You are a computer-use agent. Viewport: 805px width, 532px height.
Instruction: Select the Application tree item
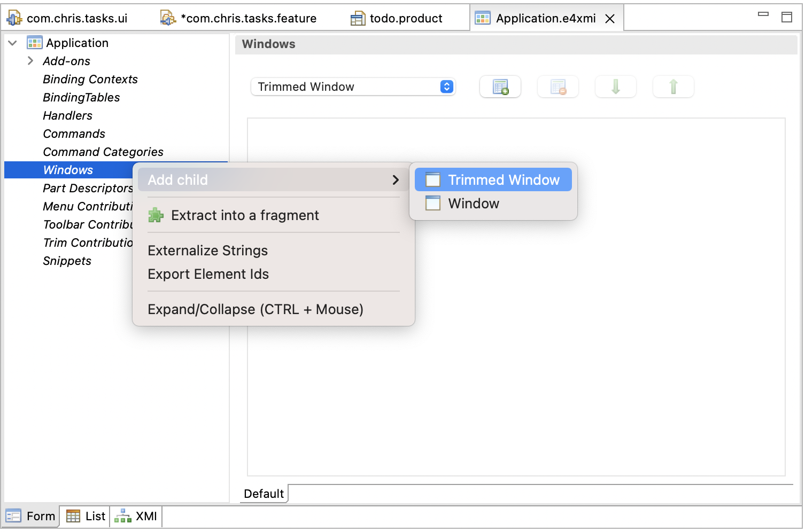[x=78, y=43]
